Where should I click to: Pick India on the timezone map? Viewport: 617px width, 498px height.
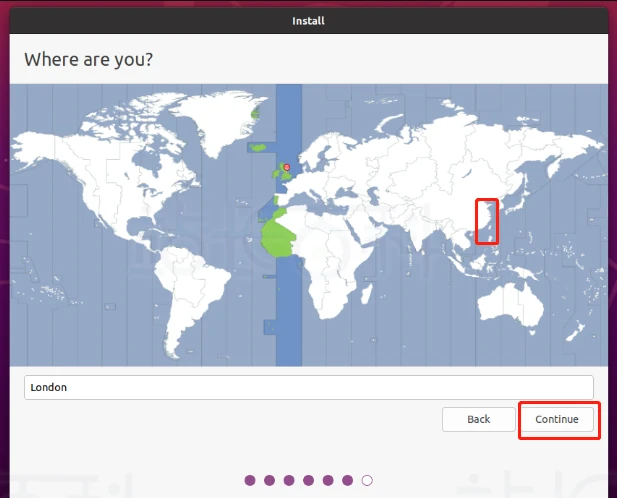[x=417, y=232]
